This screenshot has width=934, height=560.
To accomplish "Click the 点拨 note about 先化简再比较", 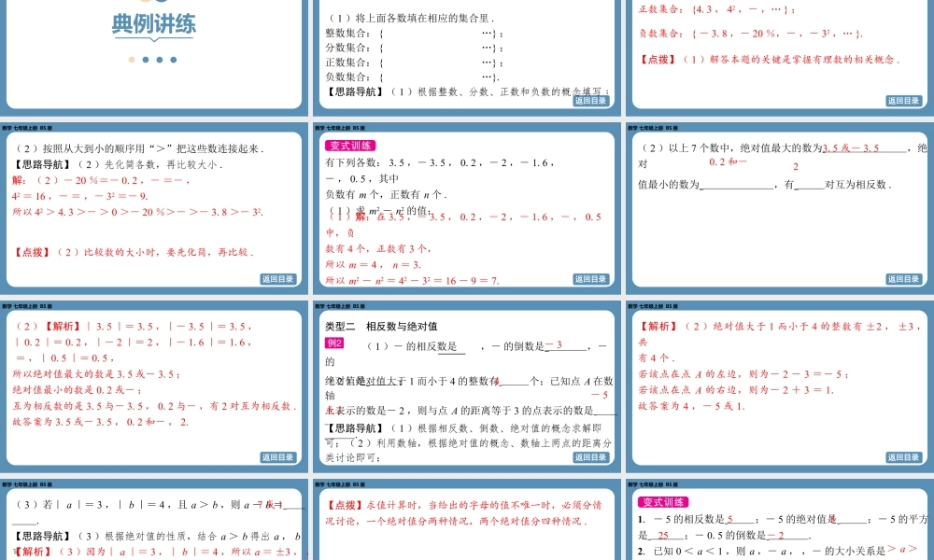I will click(x=134, y=252).
